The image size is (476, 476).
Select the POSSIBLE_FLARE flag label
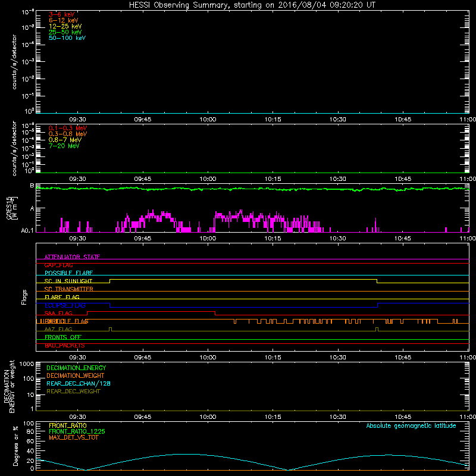[x=68, y=273]
